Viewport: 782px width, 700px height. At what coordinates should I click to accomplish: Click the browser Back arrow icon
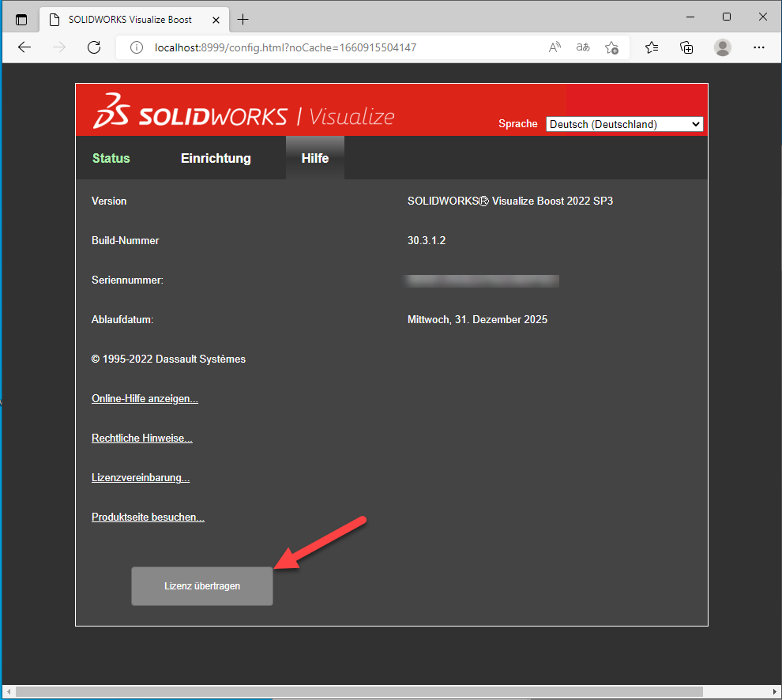click(24, 47)
